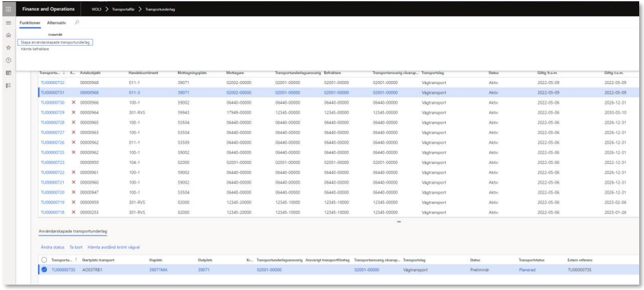Switch to the Funktioner tab
644x290 pixels.
[x=29, y=23]
